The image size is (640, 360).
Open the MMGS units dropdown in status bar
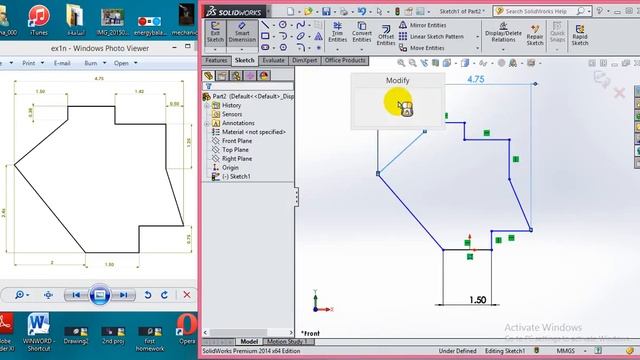click(x=585, y=351)
